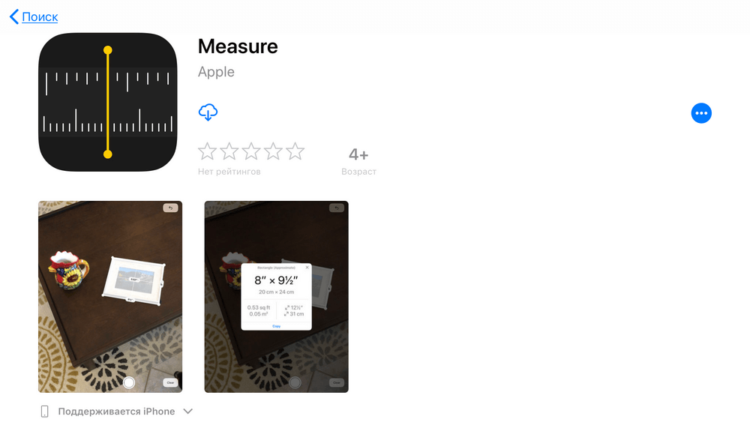Open the Apple developer page
Image resolution: width=750 pixels, height=428 pixels.
click(x=216, y=72)
